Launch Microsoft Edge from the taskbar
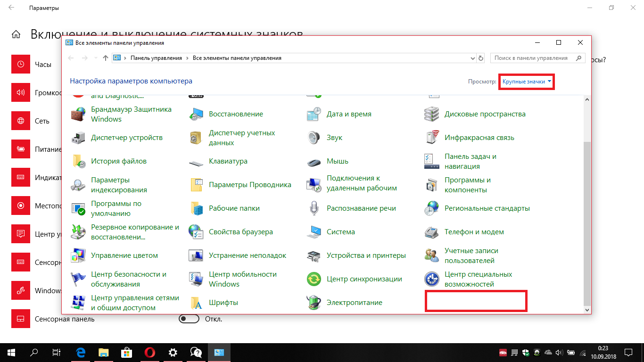Image resolution: width=644 pixels, height=362 pixels. (81, 352)
